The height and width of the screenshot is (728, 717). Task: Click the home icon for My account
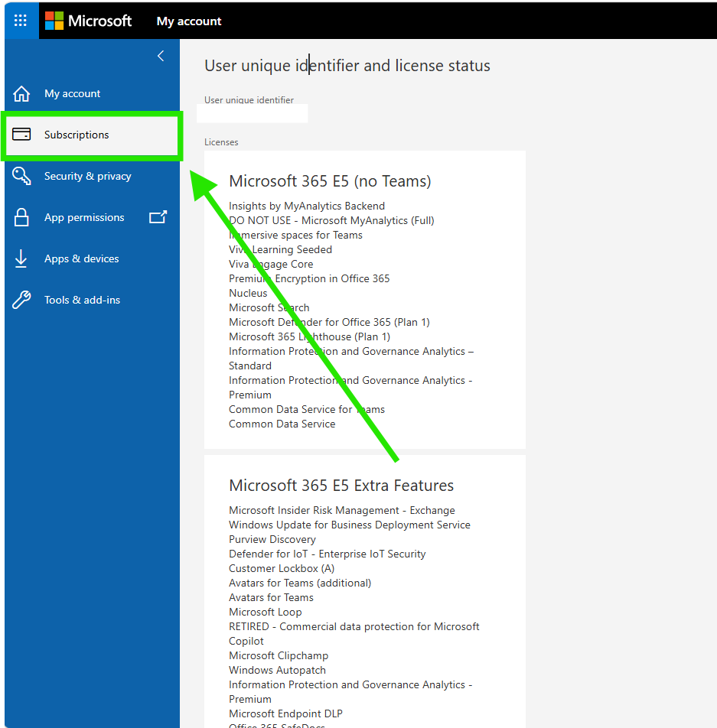(x=21, y=93)
